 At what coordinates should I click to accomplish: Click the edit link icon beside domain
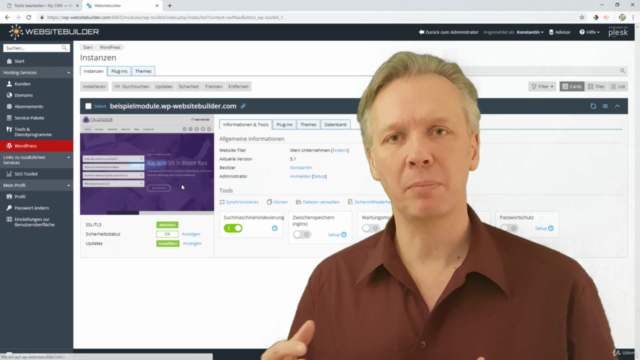tap(243, 106)
